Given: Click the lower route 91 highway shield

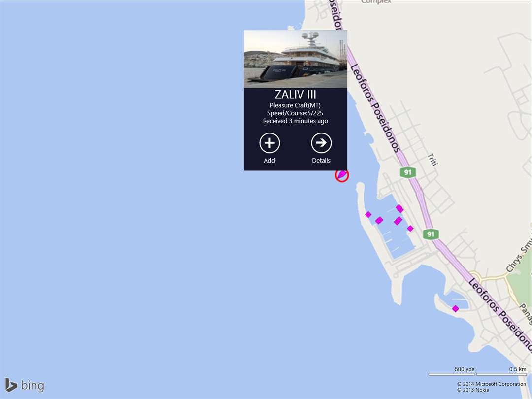Looking at the screenshot, I should tap(431, 234).
